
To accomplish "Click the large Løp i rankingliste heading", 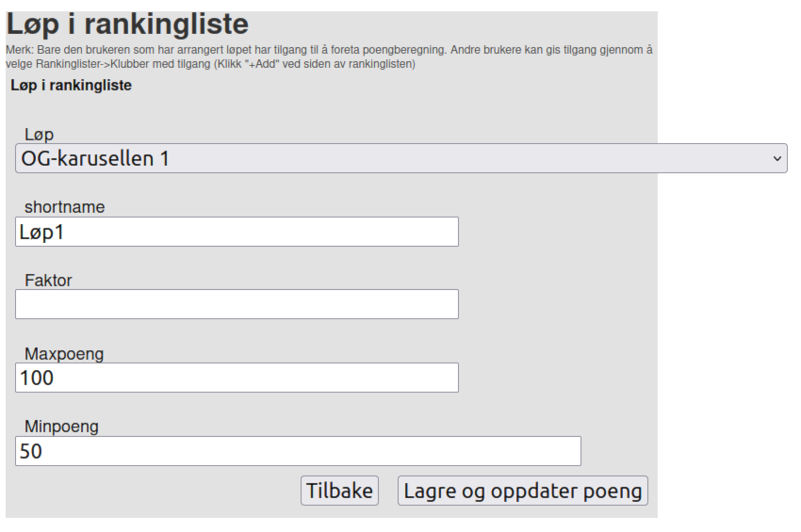I will coord(128,24).
